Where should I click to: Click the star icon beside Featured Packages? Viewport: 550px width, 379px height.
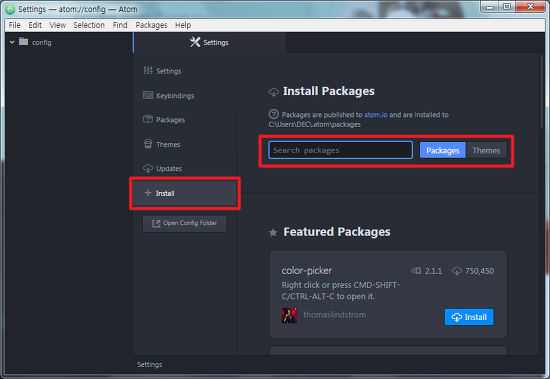[273, 232]
